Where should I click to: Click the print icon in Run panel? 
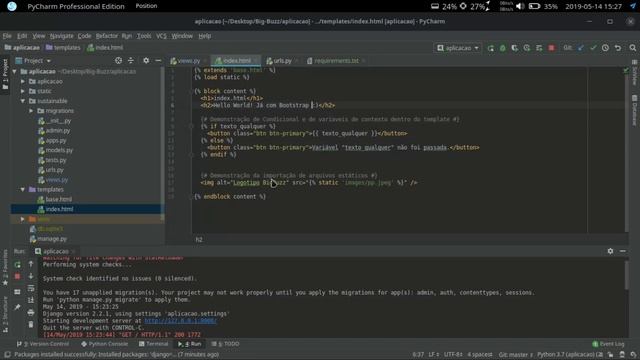(x=31, y=313)
